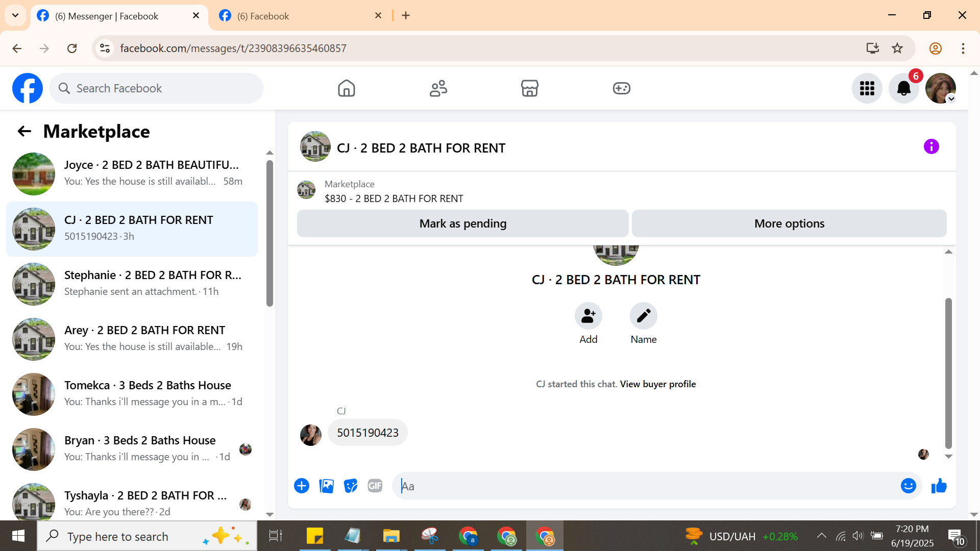
Task: Click the chat list scrollbar thumb
Action: click(x=269, y=233)
